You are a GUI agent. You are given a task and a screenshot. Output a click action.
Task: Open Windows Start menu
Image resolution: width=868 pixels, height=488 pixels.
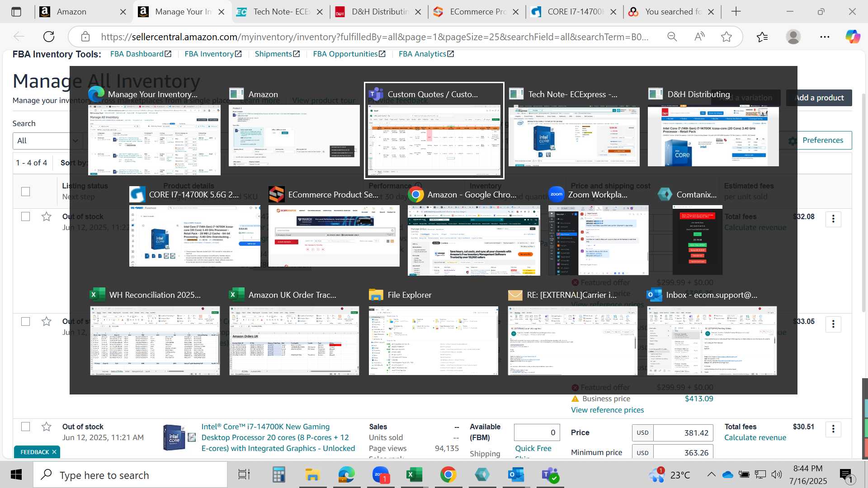[16, 475]
